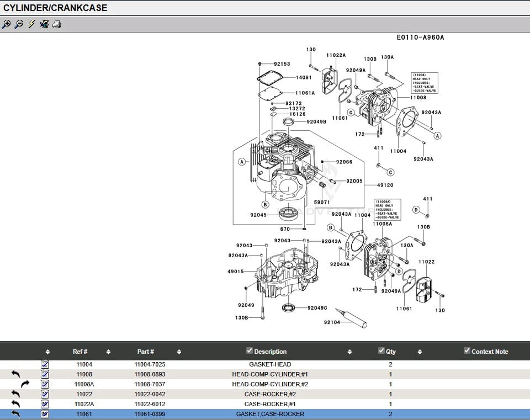This screenshot has height=420, width=530.
Task: Click callout 49120 in the diagram
Action: pyautogui.click(x=385, y=185)
